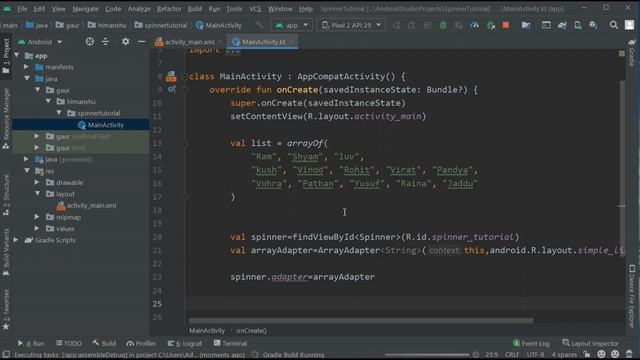Collapse the app module tree node

17,55
